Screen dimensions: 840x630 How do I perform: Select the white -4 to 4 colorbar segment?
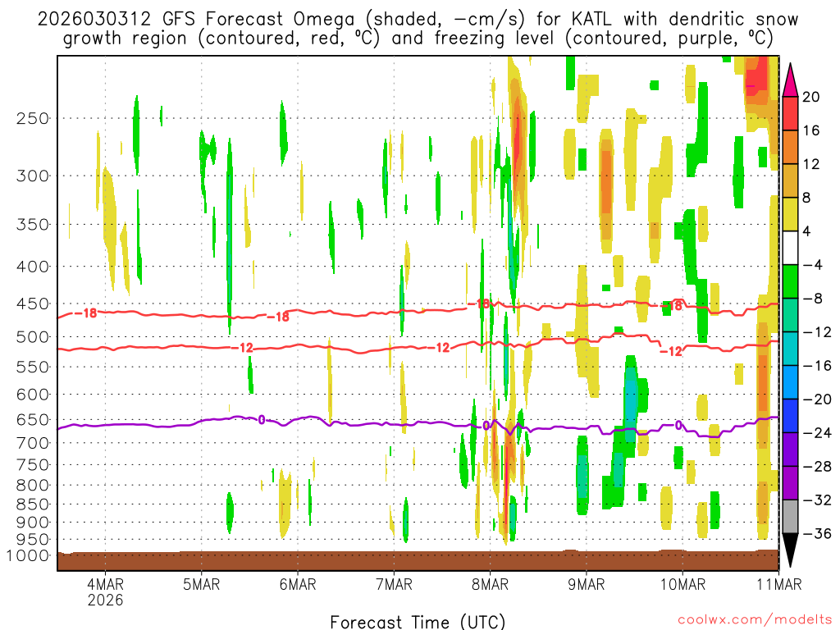click(790, 248)
